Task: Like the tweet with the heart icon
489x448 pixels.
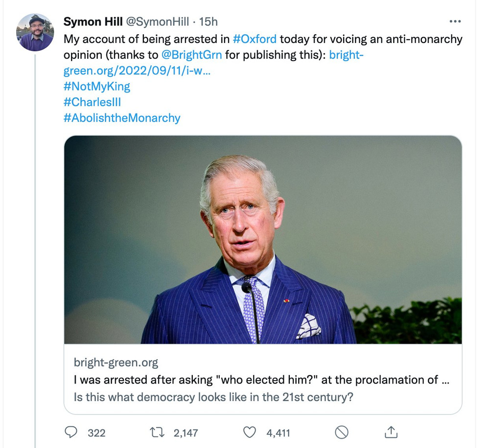Action: [250, 432]
